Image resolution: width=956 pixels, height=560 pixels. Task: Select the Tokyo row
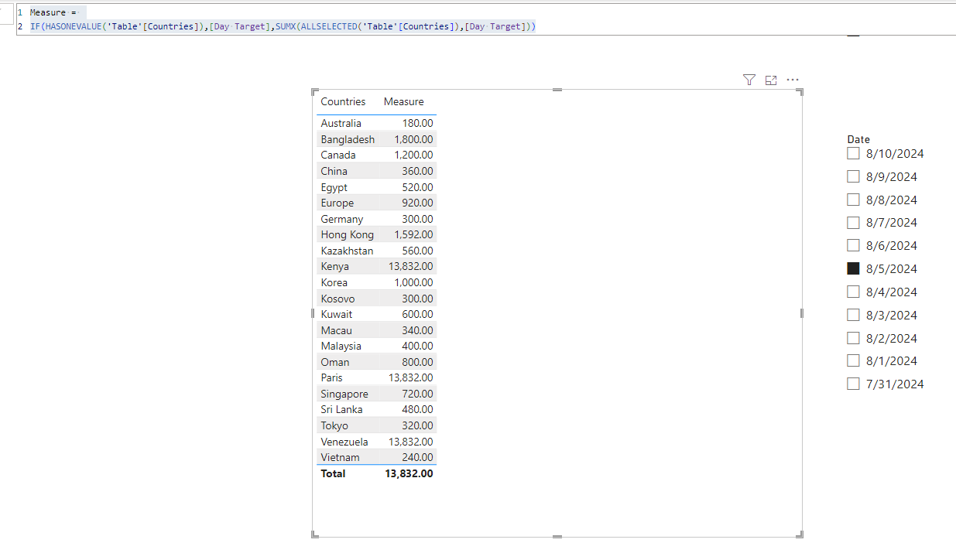376,425
